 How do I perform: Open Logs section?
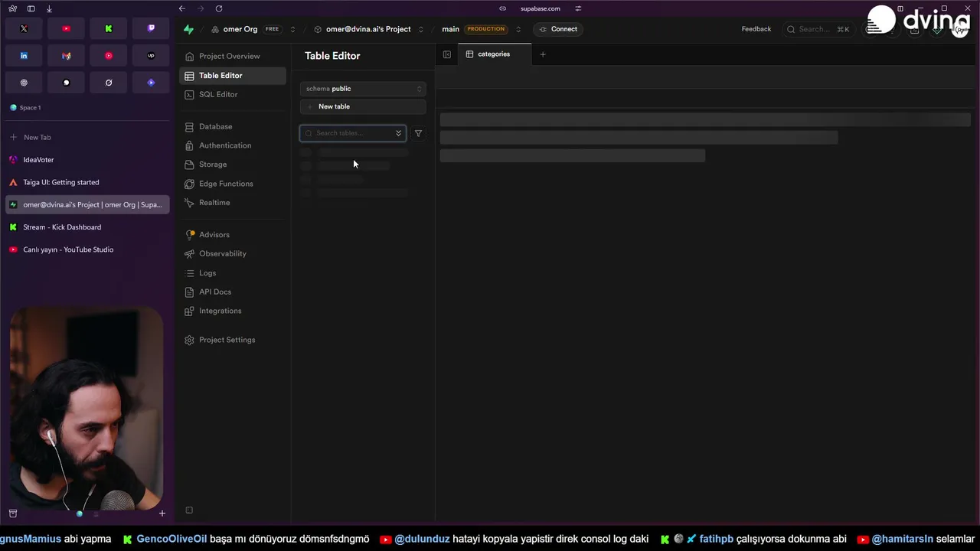pos(233,273)
